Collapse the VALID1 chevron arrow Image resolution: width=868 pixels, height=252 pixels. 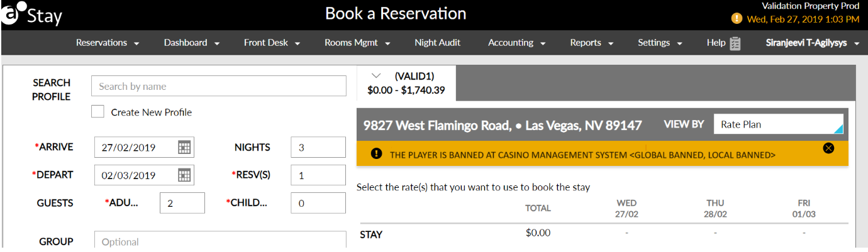[x=377, y=75]
